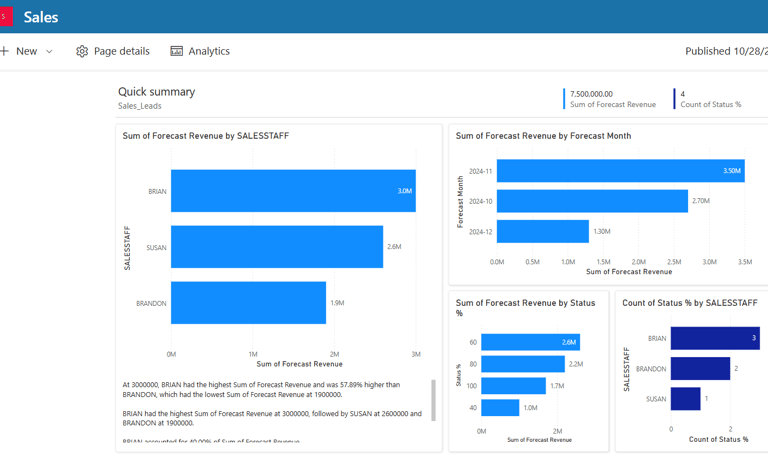
Task: Open Page details via gear icon
Action: (82, 51)
